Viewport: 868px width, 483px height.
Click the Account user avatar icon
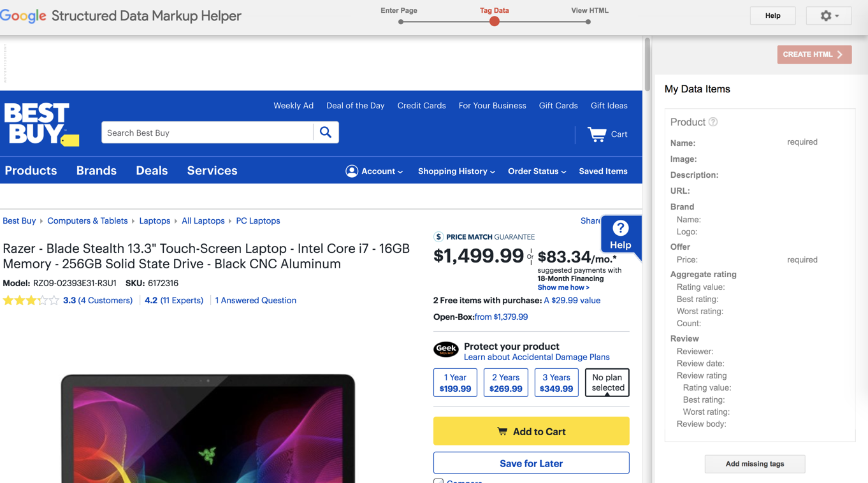[352, 171]
